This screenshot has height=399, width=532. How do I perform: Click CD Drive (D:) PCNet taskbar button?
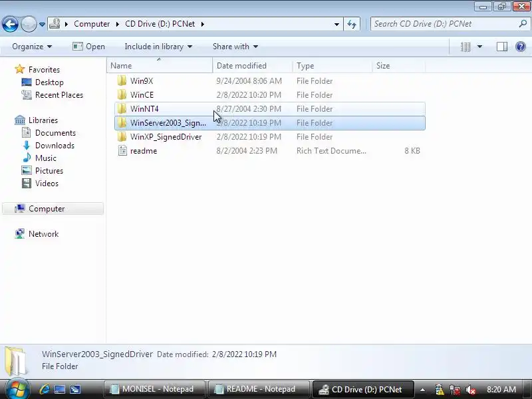[362, 389]
